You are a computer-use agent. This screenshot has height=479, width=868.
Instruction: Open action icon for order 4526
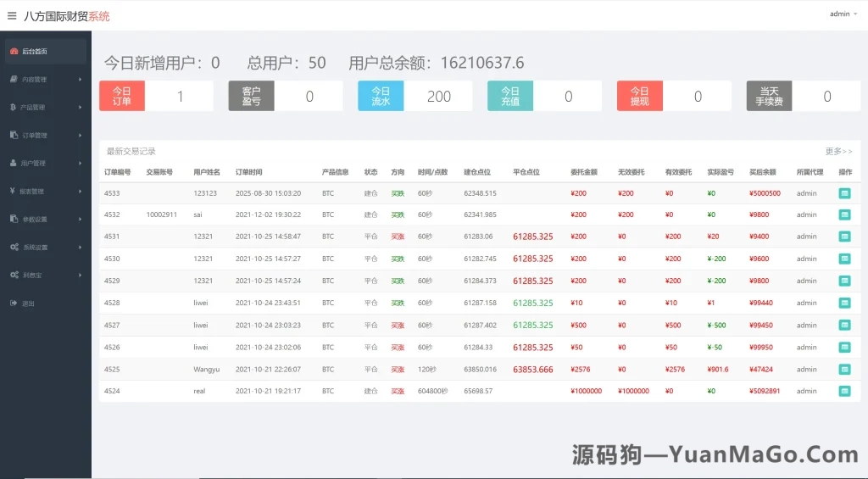(845, 348)
